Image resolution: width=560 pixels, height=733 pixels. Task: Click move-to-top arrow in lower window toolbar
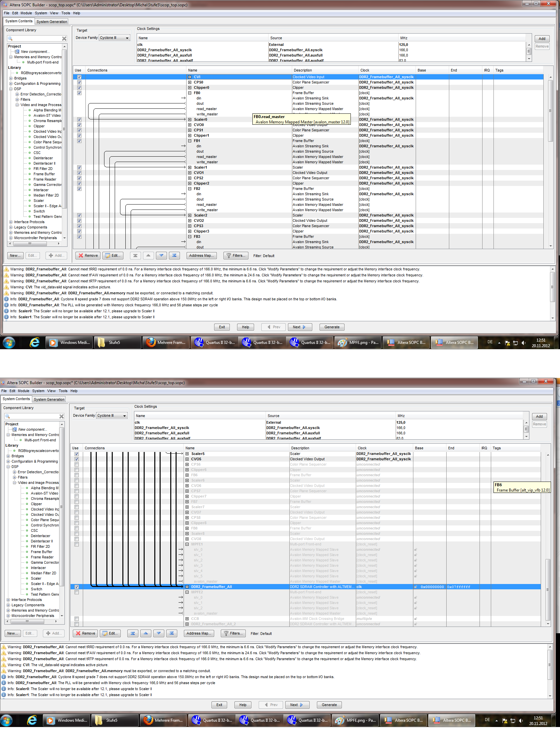click(133, 633)
